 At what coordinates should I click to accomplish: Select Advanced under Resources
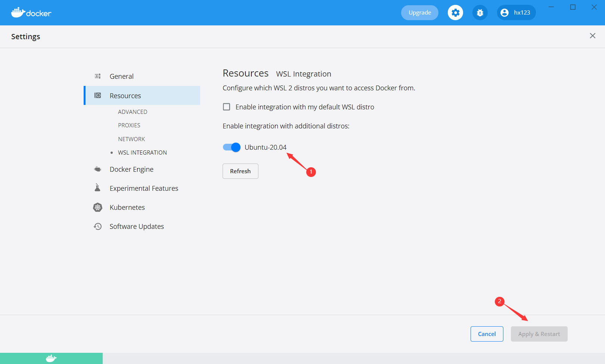tap(133, 111)
